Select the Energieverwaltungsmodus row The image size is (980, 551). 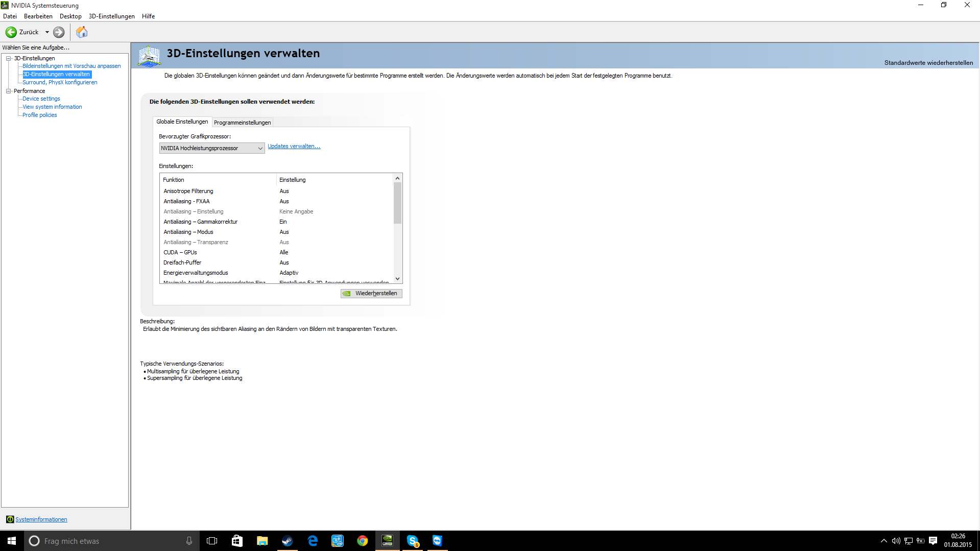coord(277,273)
